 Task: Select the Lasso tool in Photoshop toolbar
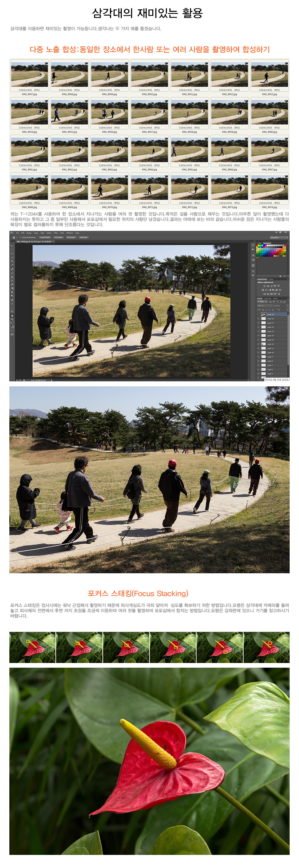[12, 253]
